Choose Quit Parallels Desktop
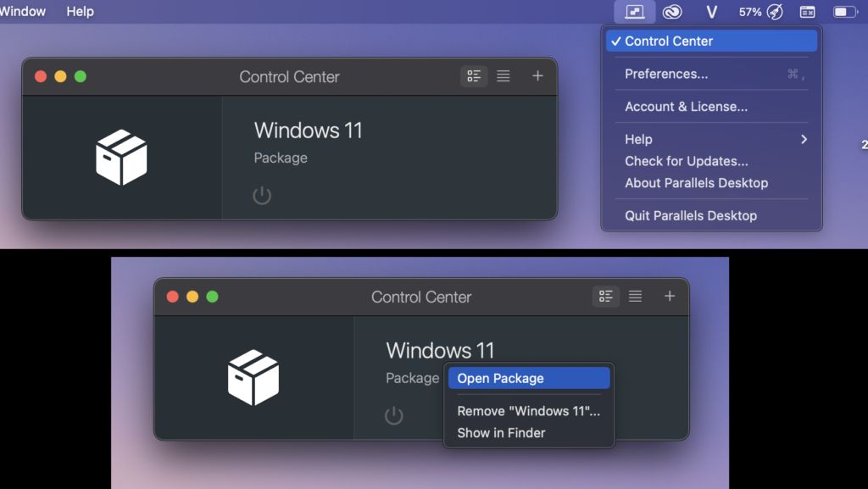The width and height of the screenshot is (868, 489). (711, 216)
